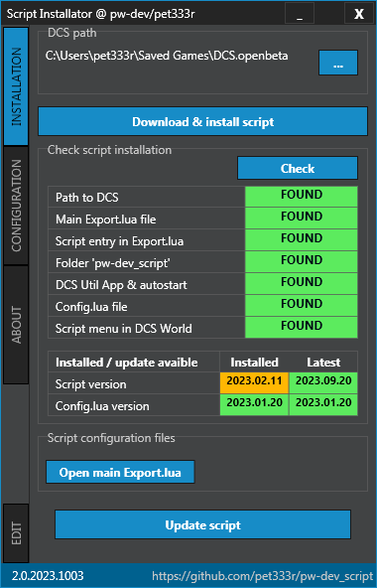The height and width of the screenshot is (588, 377).
Task: Click the 'Config.lua version' row label
Action: click(x=102, y=406)
